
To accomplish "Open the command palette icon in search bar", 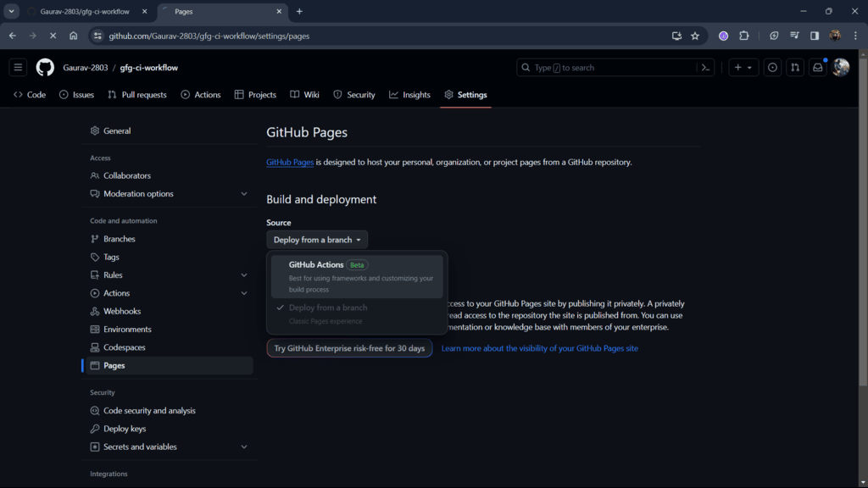I will tap(705, 68).
